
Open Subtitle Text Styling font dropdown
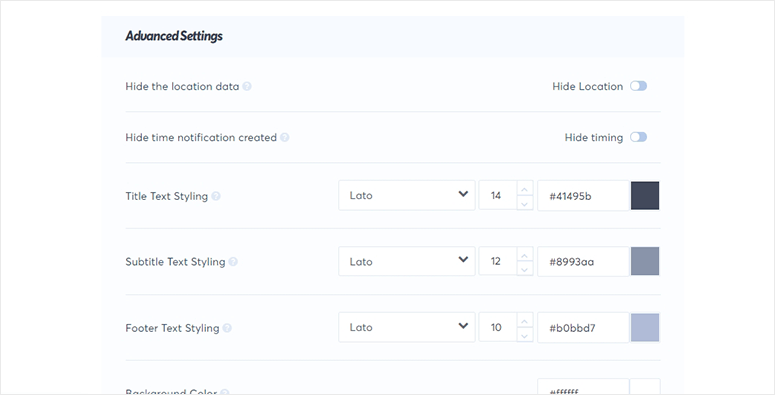pyautogui.click(x=407, y=261)
